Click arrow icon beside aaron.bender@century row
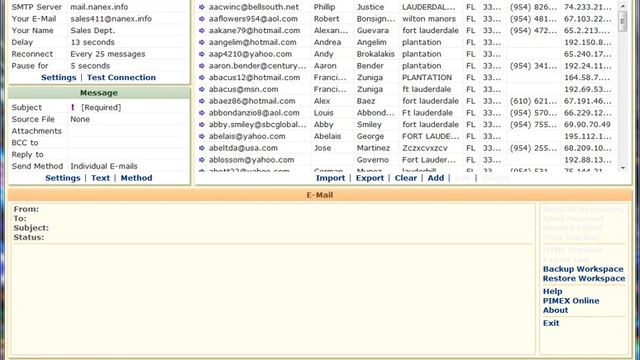Screen dimensions: 640x360 (202, 66)
